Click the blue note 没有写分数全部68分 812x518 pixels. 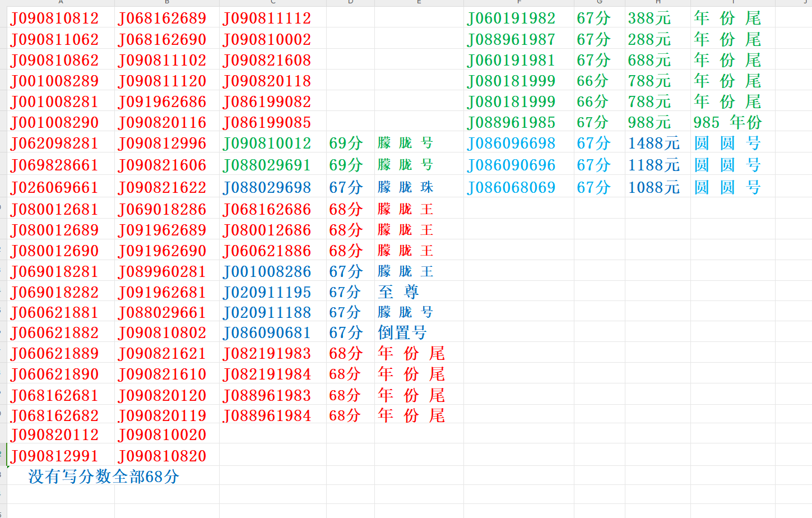(104, 477)
